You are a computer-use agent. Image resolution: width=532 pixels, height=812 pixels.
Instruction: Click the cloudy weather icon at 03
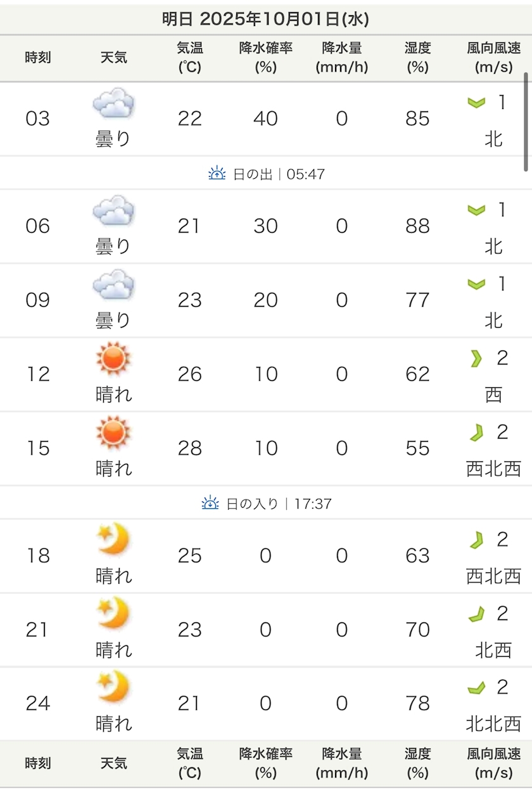pos(113,103)
